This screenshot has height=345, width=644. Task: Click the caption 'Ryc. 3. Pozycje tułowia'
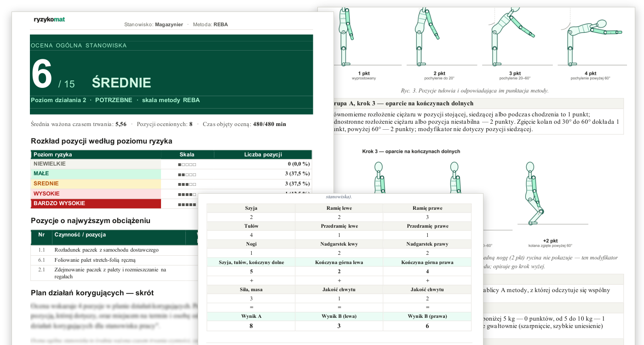pos(475,91)
